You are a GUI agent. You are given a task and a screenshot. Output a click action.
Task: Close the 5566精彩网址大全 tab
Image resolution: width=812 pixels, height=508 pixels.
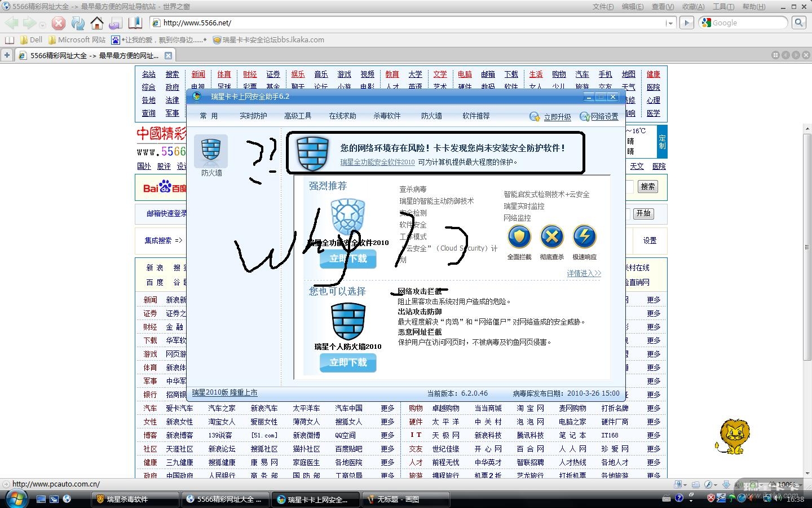coord(169,55)
